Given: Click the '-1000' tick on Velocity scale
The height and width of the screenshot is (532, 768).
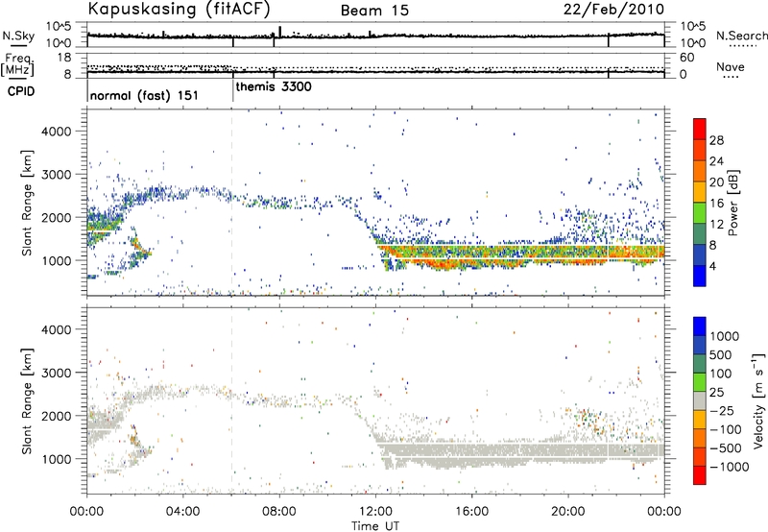Looking at the screenshot, I should pos(730,467).
